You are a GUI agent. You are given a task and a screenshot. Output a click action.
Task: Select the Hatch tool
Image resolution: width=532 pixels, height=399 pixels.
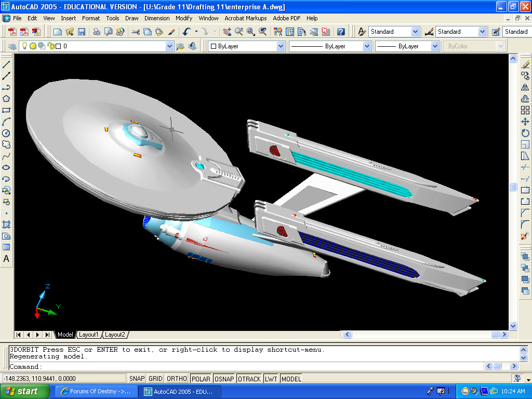pyautogui.click(x=6, y=224)
